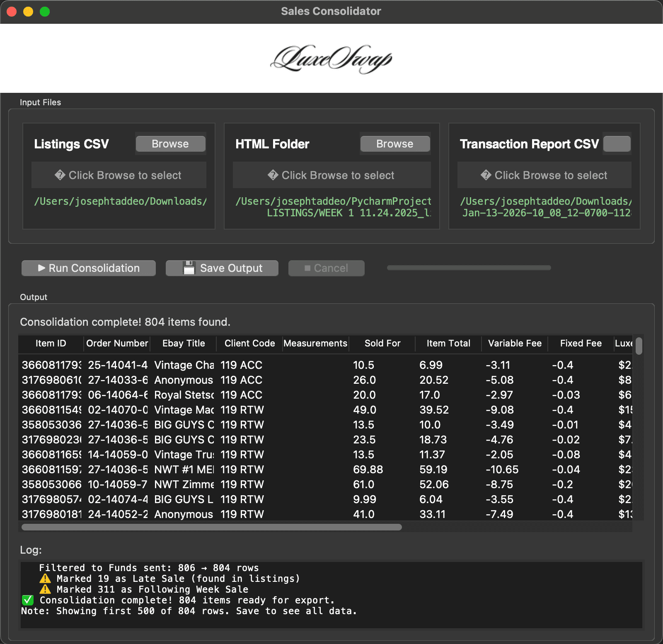Screen dimensions: 663x644
Task: Click the stop icon inside the Cancel button
Action: (x=307, y=268)
